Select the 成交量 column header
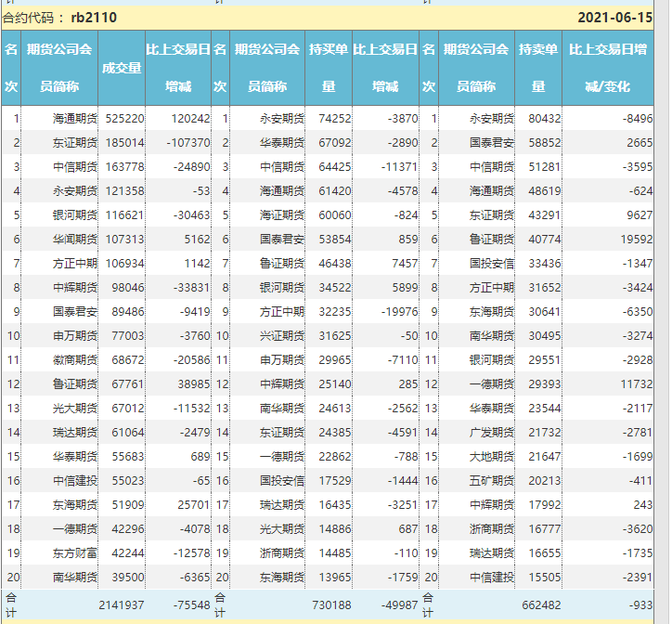 (122, 68)
